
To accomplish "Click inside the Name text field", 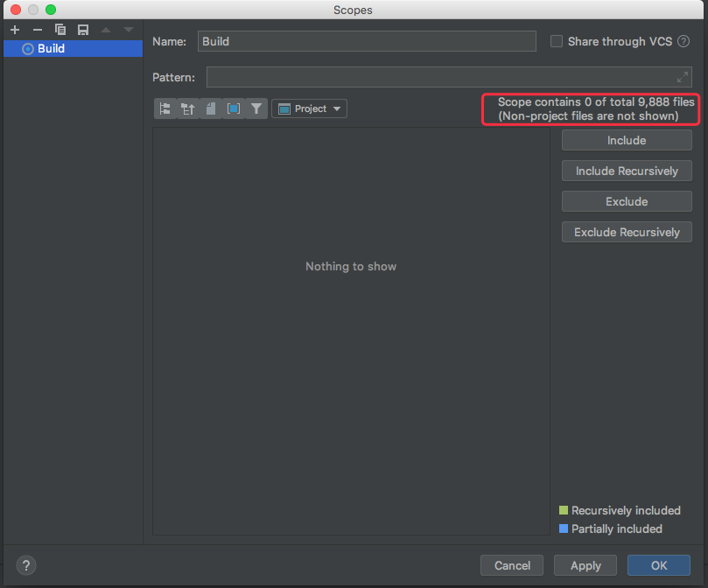I will click(x=368, y=41).
